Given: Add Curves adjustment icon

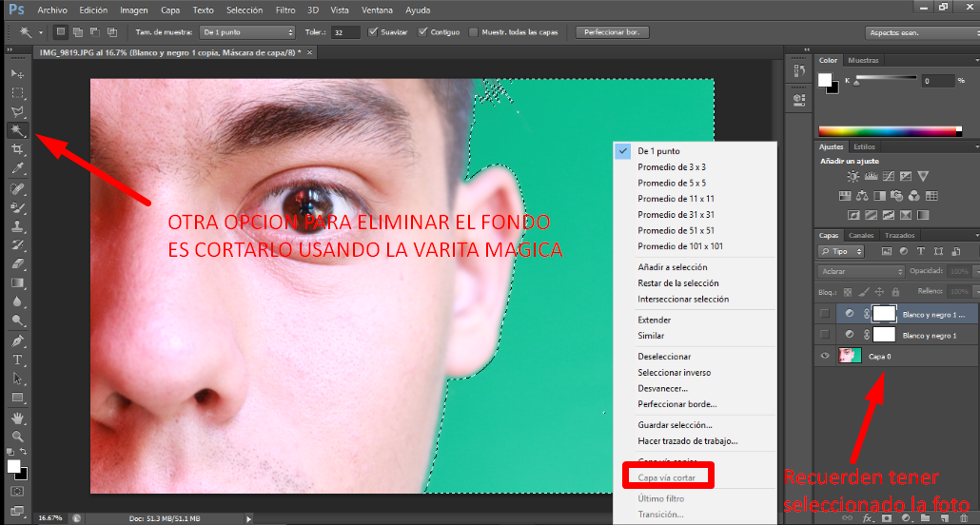Looking at the screenshot, I should click(888, 177).
